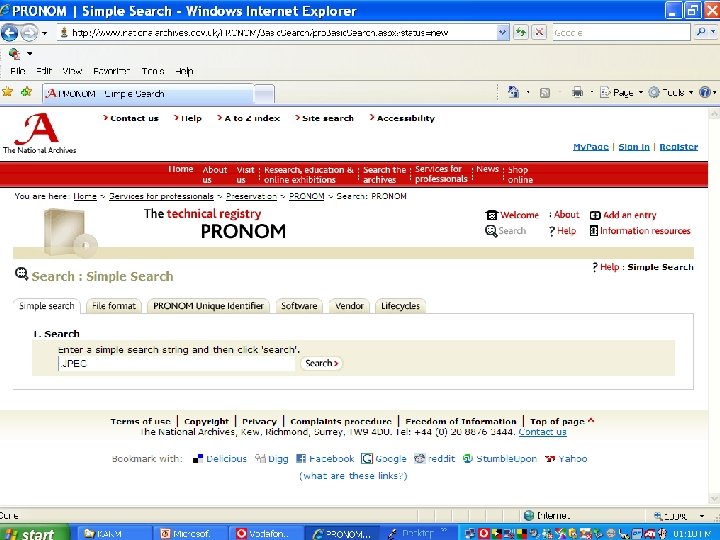Open the View menu
This screenshot has width=720, height=540.
point(72,71)
